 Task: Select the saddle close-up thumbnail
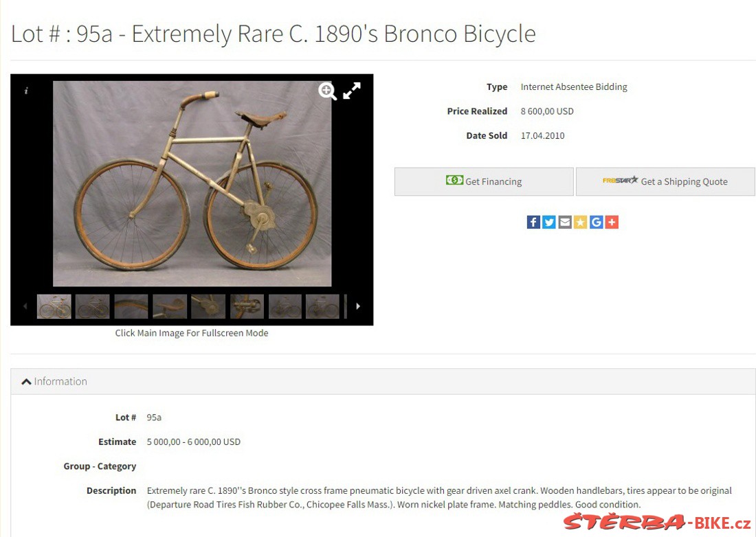click(x=170, y=306)
